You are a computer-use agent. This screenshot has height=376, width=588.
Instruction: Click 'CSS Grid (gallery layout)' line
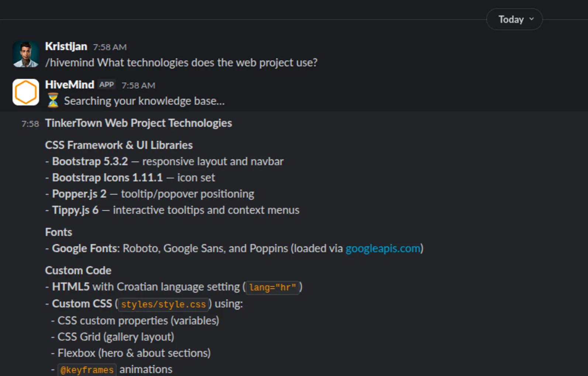point(113,337)
